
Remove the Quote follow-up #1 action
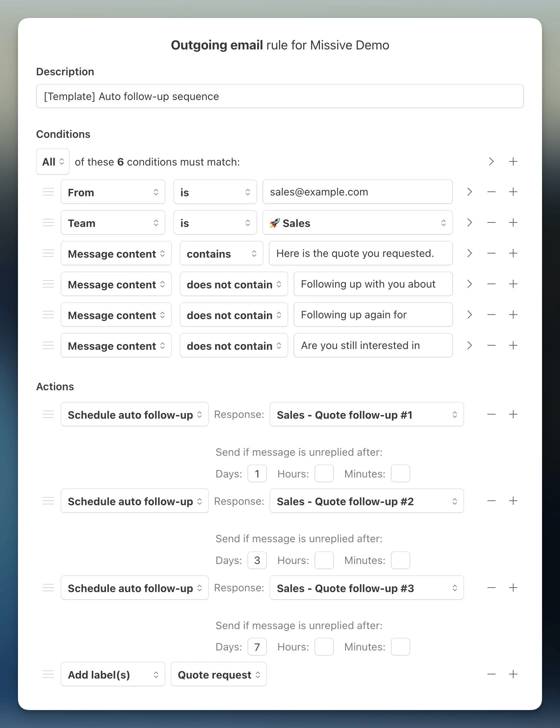pyautogui.click(x=491, y=415)
